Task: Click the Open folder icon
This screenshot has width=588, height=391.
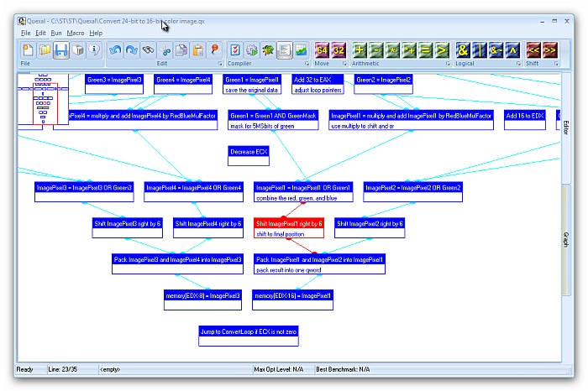Action: tap(44, 50)
